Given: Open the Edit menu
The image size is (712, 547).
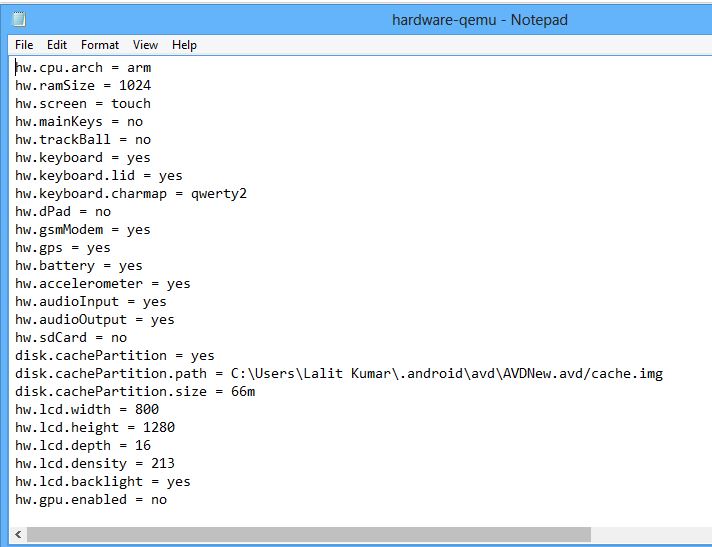Looking at the screenshot, I should click(57, 45).
